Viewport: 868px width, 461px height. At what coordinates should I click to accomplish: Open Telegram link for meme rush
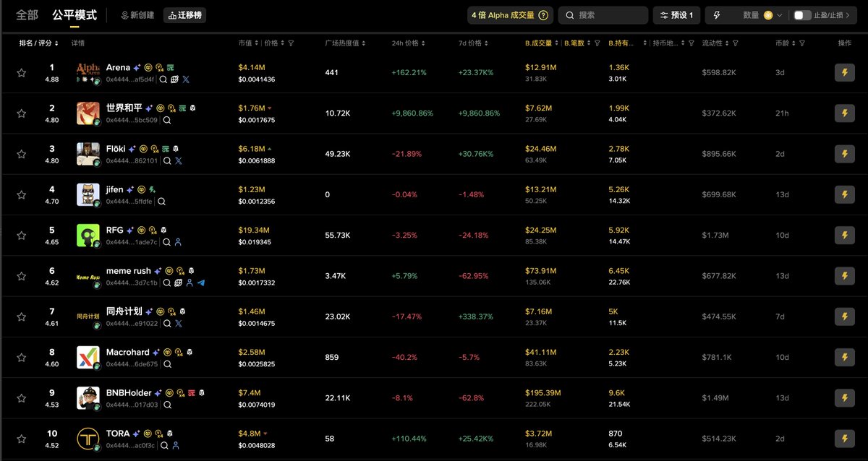coord(200,283)
